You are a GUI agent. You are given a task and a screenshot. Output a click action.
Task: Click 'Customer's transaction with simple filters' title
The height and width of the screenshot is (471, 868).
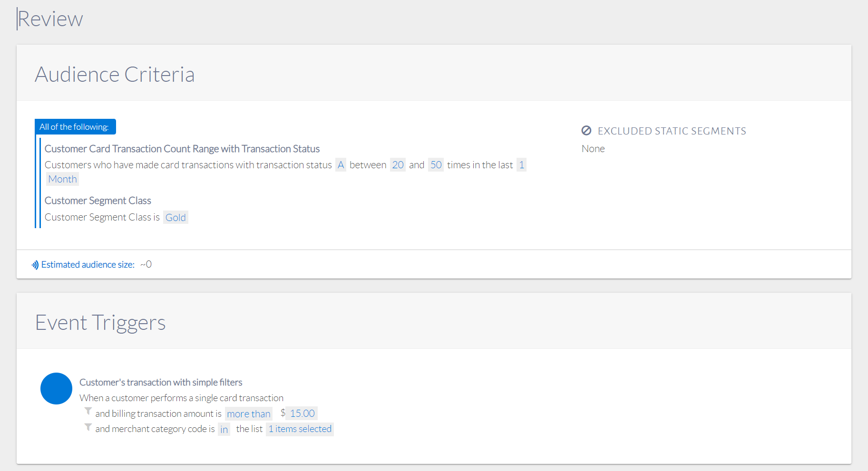[x=161, y=383]
